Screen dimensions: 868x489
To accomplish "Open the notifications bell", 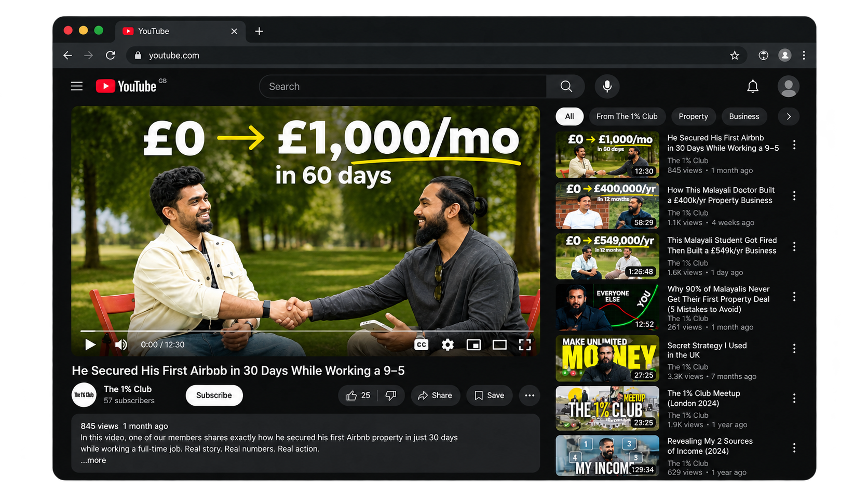I will [753, 86].
